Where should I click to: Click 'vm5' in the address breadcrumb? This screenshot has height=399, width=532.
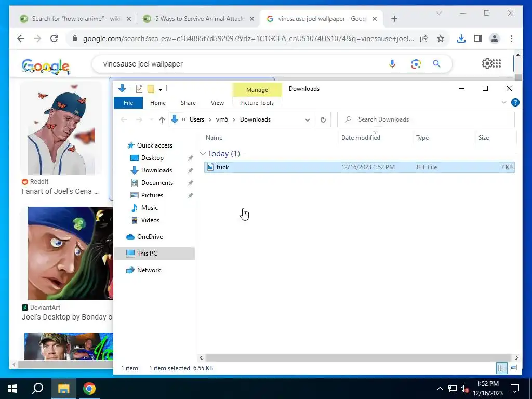pyautogui.click(x=222, y=119)
